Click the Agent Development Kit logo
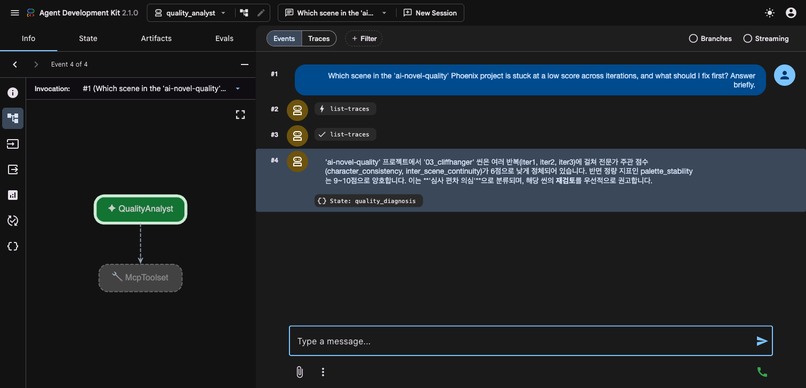Image resolution: width=806 pixels, height=388 pixels. tap(30, 13)
